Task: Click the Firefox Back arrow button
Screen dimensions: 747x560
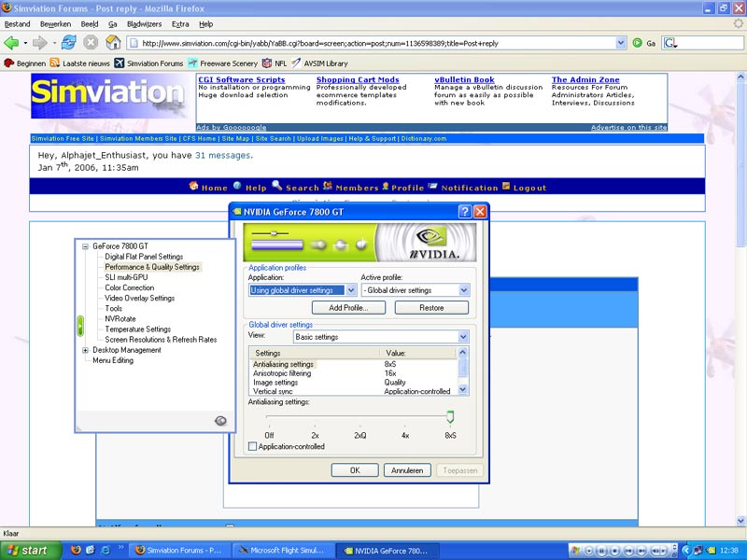Action: pyautogui.click(x=12, y=43)
